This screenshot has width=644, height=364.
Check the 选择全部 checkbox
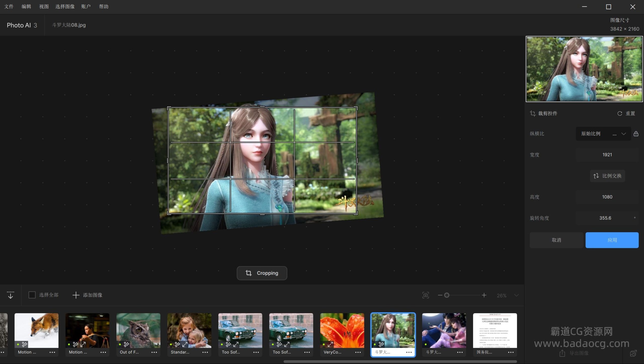[32, 295]
